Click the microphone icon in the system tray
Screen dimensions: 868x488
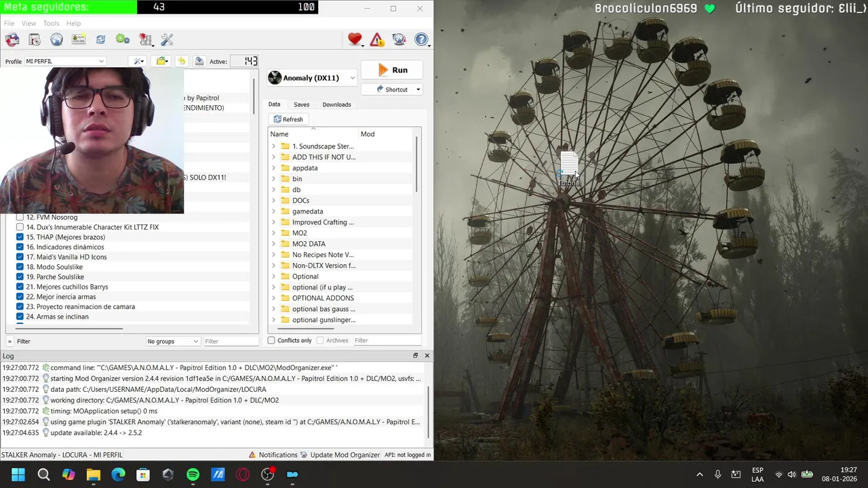pyautogui.click(x=717, y=474)
